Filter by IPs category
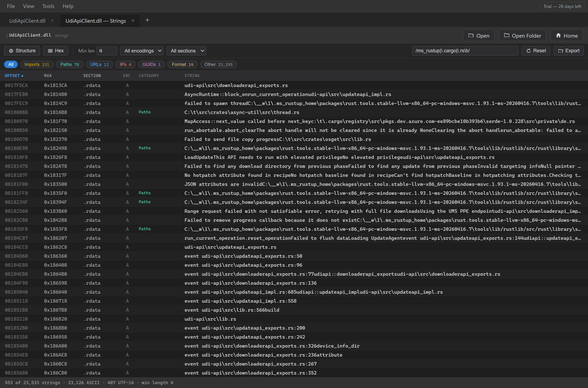Image resolution: width=588 pixels, height=388 pixels. [125, 64]
